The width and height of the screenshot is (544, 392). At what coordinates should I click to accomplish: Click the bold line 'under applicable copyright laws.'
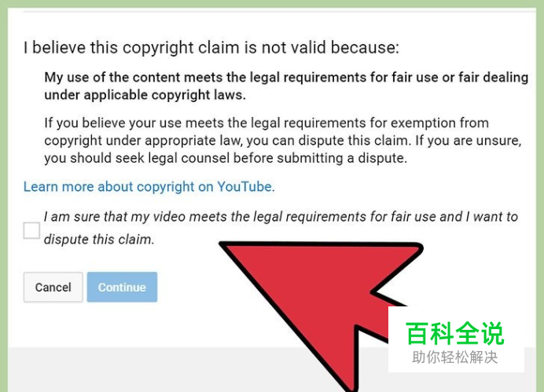point(145,95)
